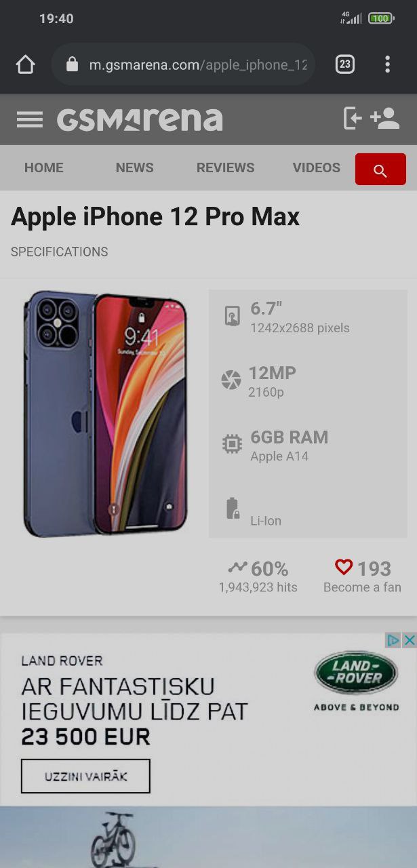Open the browser tab switcher showing 23
417x868 pixels.
tap(344, 64)
